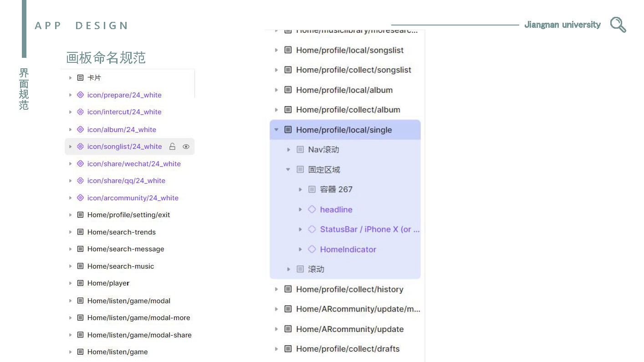Click component icon of icon/songlist/24_white

point(80,146)
